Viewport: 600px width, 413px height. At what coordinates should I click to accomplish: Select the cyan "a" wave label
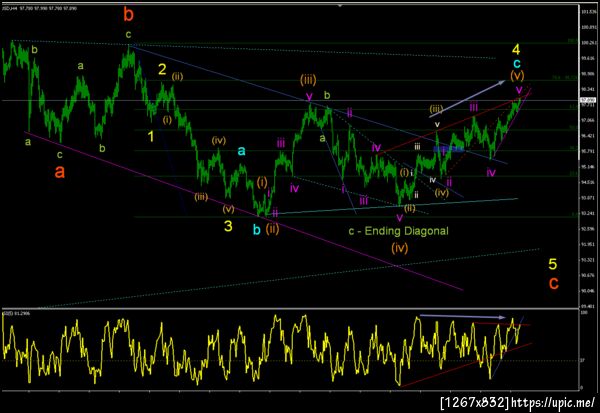241,151
